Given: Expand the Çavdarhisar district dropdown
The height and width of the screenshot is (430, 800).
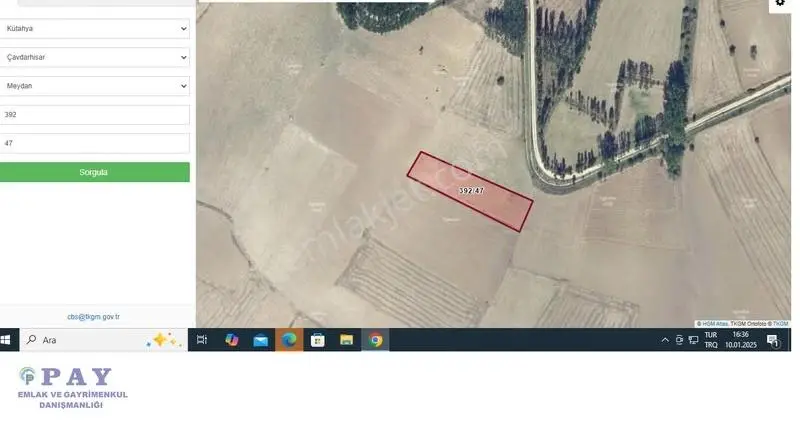Looking at the screenshot, I should (x=94, y=57).
